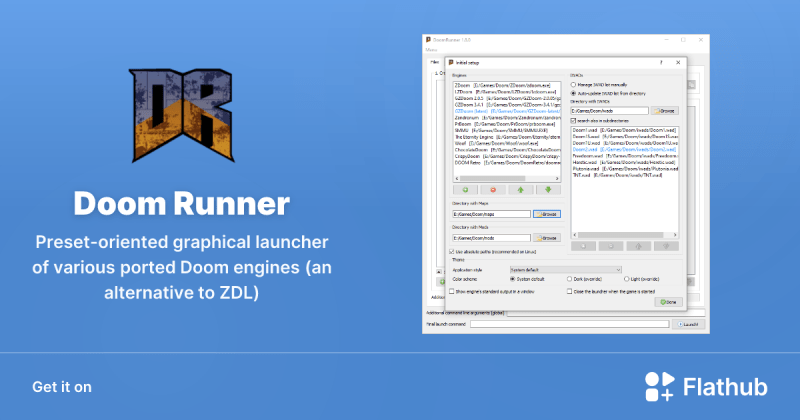The image size is (800, 420).
Task: Click the disabled add IWAD button
Action: [583, 246]
